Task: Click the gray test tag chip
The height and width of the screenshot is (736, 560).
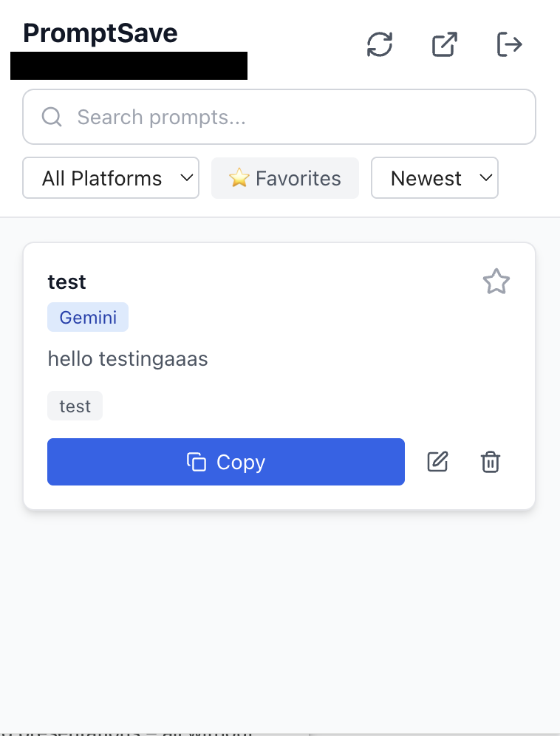Action: pyautogui.click(x=75, y=406)
